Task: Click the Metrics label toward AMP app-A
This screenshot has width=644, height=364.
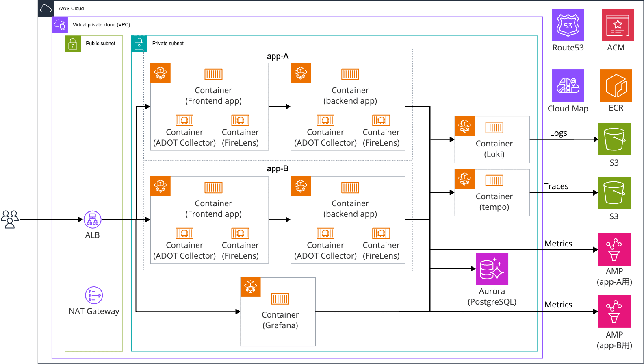Action: coord(558,244)
